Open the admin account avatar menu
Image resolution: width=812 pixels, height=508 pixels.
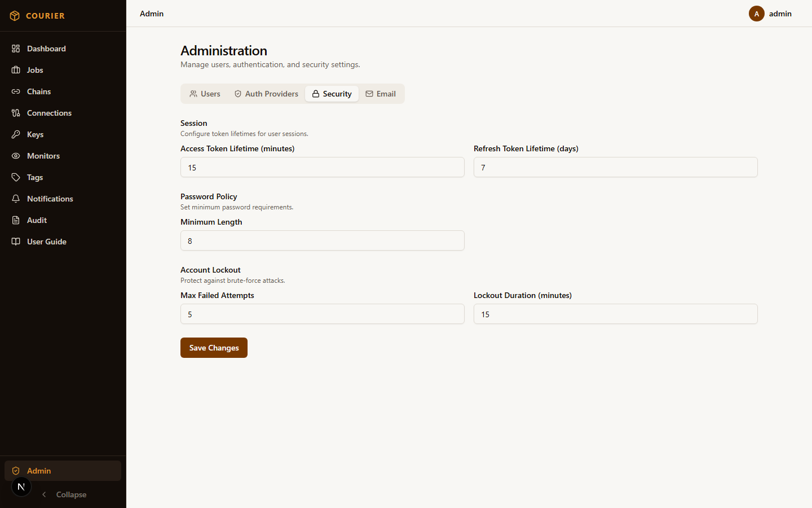[x=756, y=14]
